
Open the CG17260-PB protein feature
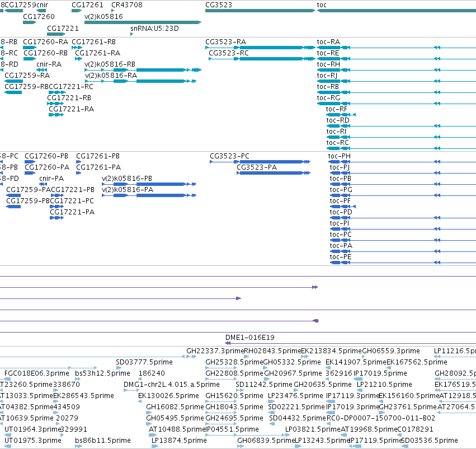[30, 162]
